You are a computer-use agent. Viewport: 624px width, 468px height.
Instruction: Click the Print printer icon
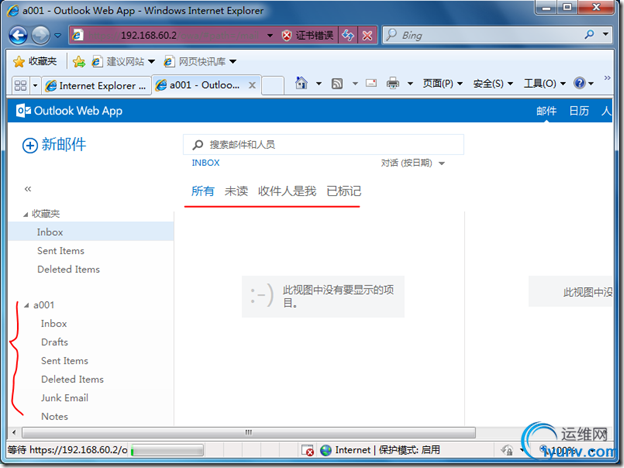tap(393, 83)
